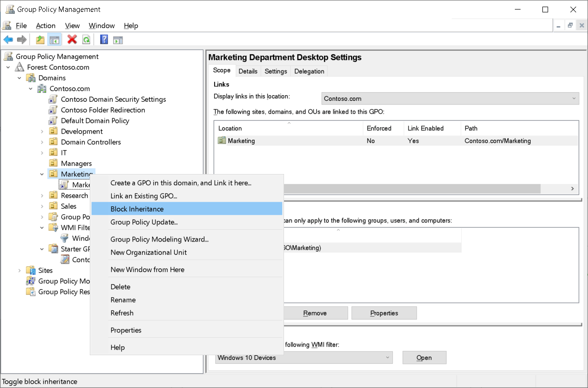The width and height of the screenshot is (588, 388).
Task: Open Help using the question mark icon
Action: pyautogui.click(x=103, y=39)
